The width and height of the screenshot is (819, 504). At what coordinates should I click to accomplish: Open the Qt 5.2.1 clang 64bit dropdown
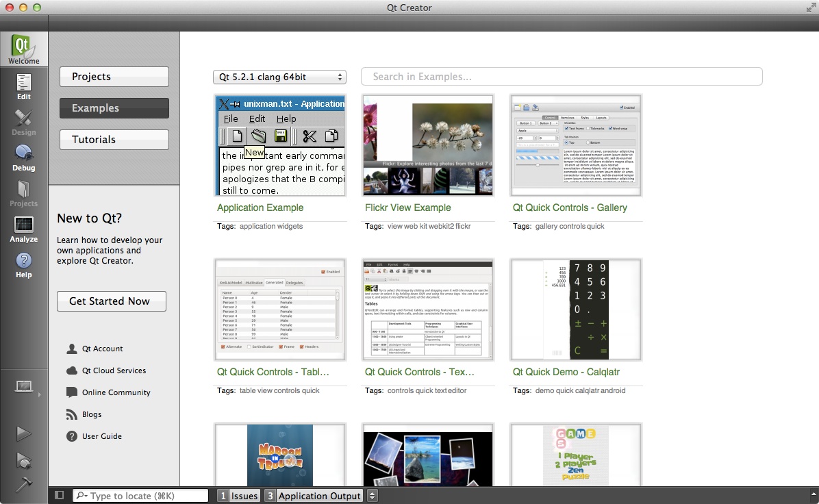(279, 77)
